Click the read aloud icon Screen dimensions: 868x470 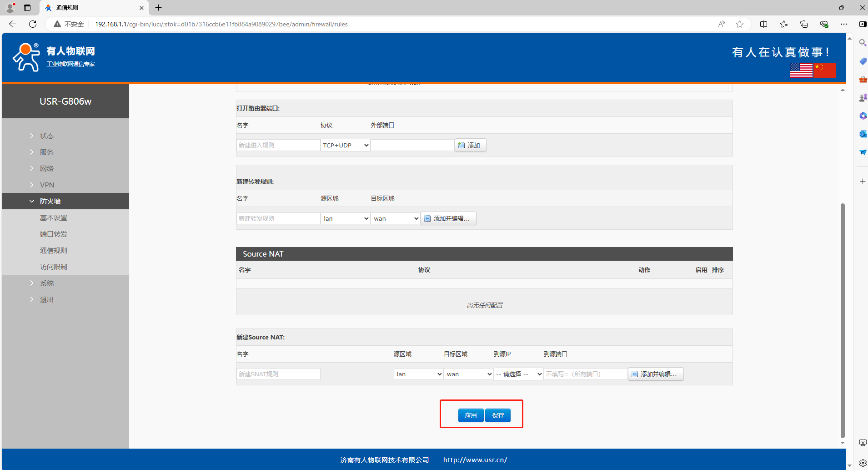[722, 24]
